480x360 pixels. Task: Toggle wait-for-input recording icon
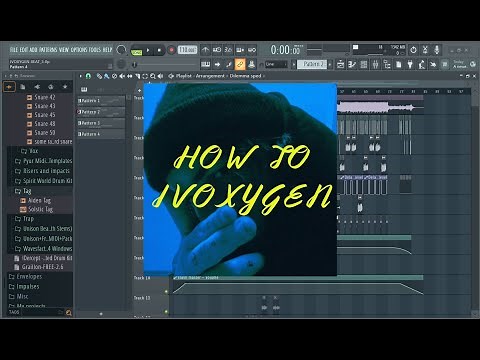pyautogui.click(x=217, y=50)
